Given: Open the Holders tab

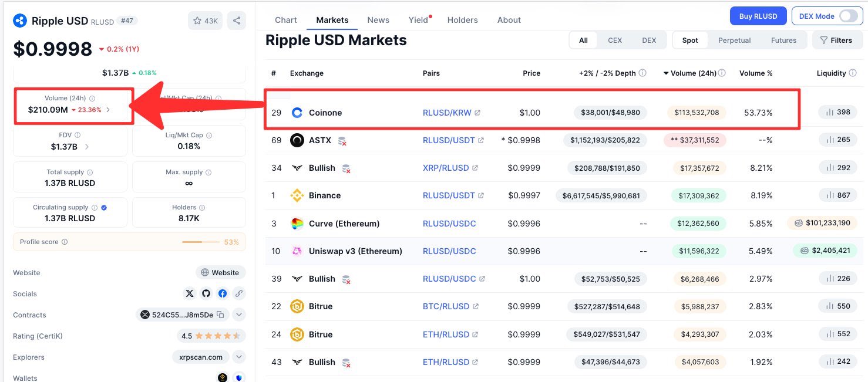Looking at the screenshot, I should click(x=462, y=20).
